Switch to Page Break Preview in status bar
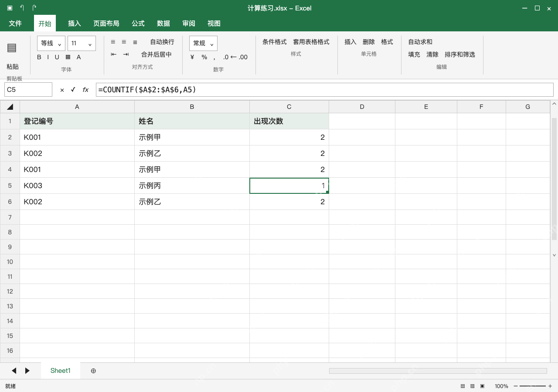The image size is (558, 392). (x=482, y=386)
